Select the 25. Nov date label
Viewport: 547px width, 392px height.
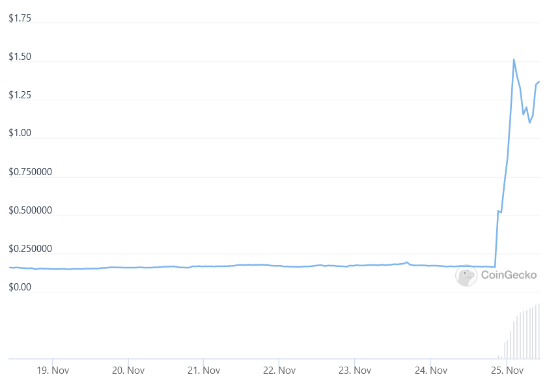pyautogui.click(x=507, y=371)
